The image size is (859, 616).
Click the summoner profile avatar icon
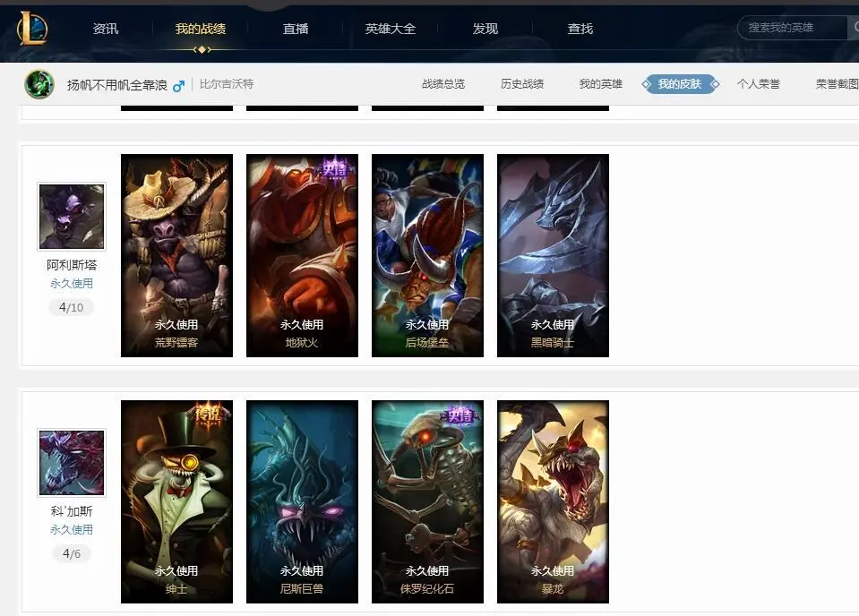(39, 84)
